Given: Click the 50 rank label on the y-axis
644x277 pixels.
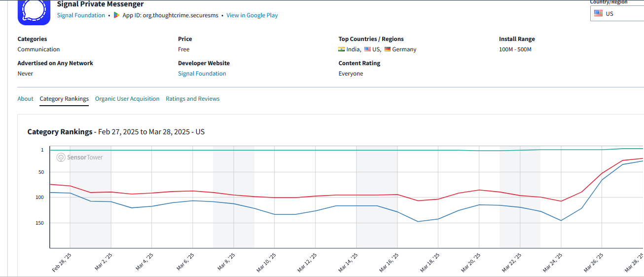Looking at the screenshot, I should click(41, 172).
